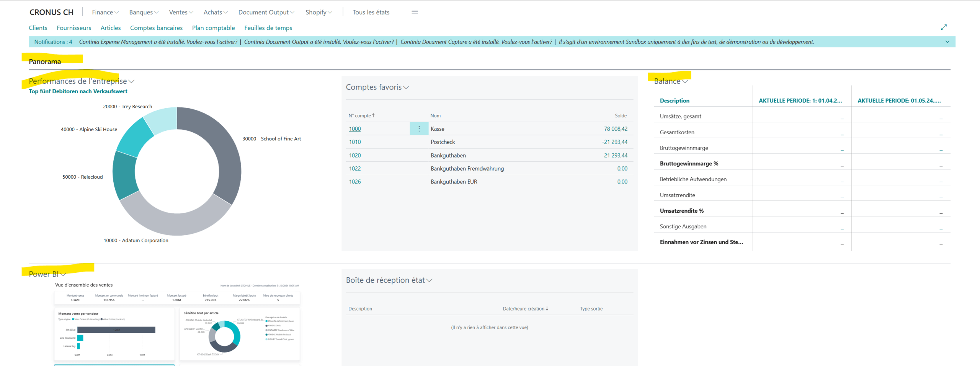The height and width of the screenshot is (366, 980).
Task: Go to Plan comptable
Action: tap(213, 28)
